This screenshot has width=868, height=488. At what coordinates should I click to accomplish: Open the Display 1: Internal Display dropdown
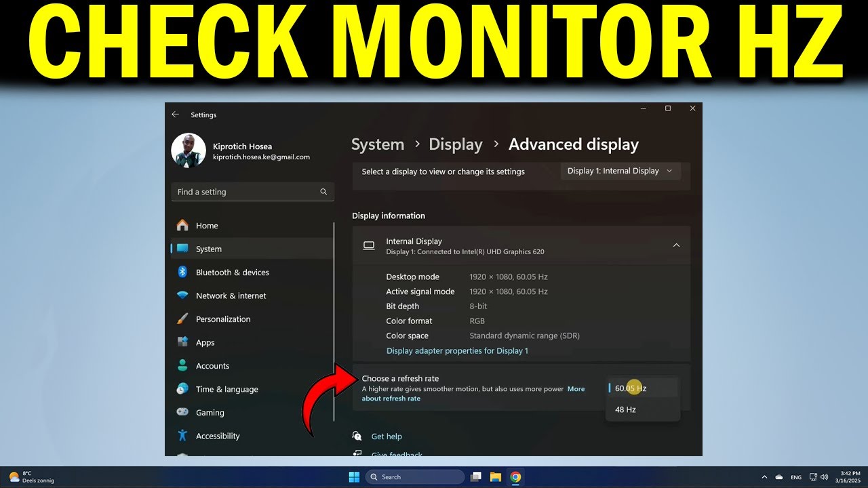[x=621, y=171]
